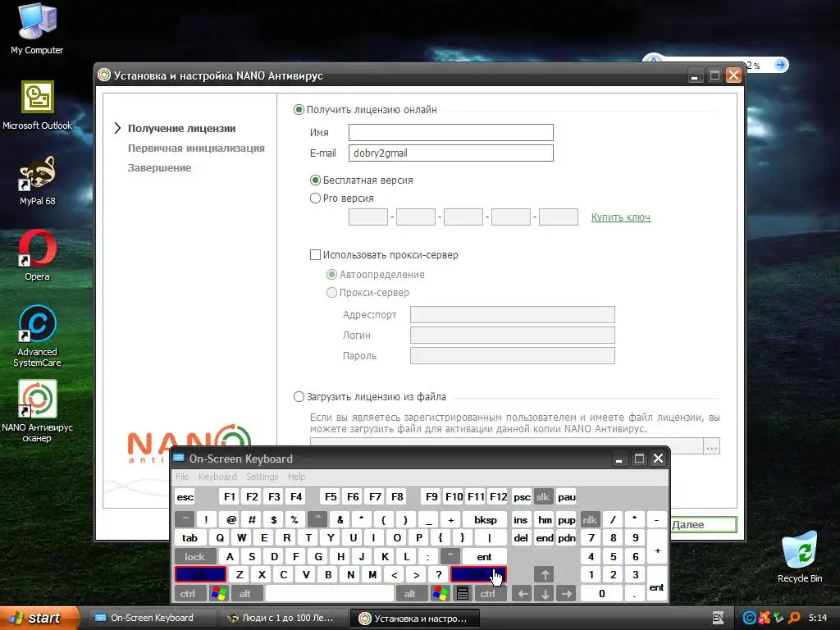
Task: Click the application menu key on keyboard
Action: pyautogui.click(x=463, y=594)
